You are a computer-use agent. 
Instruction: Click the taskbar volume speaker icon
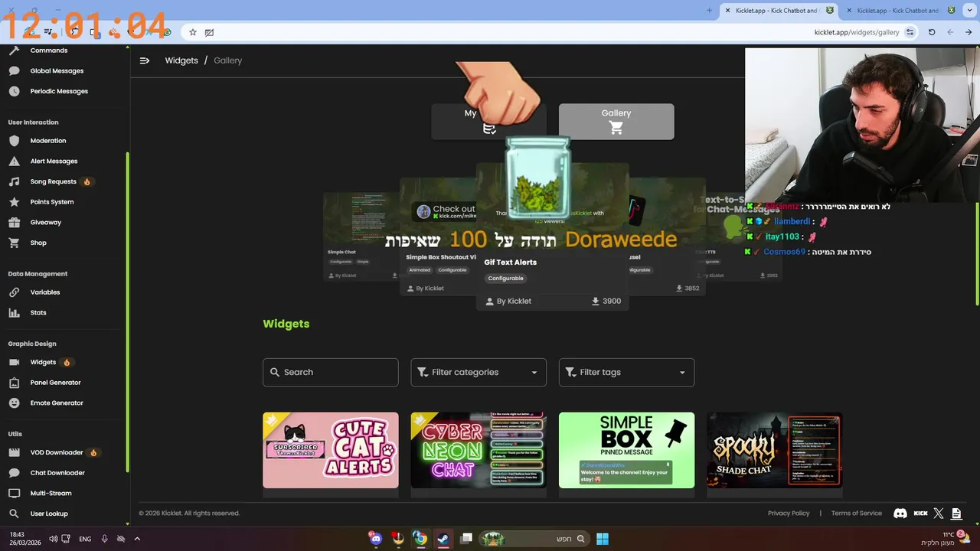tap(54, 539)
